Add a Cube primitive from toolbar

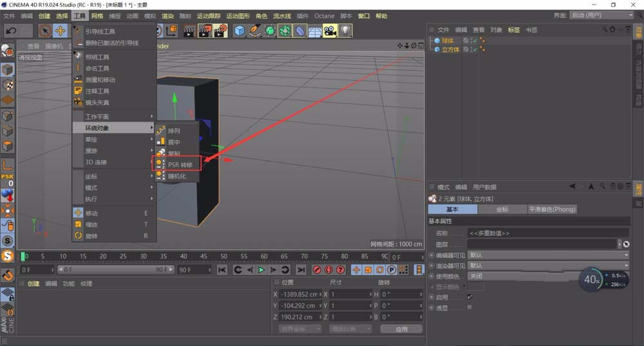tap(240, 30)
